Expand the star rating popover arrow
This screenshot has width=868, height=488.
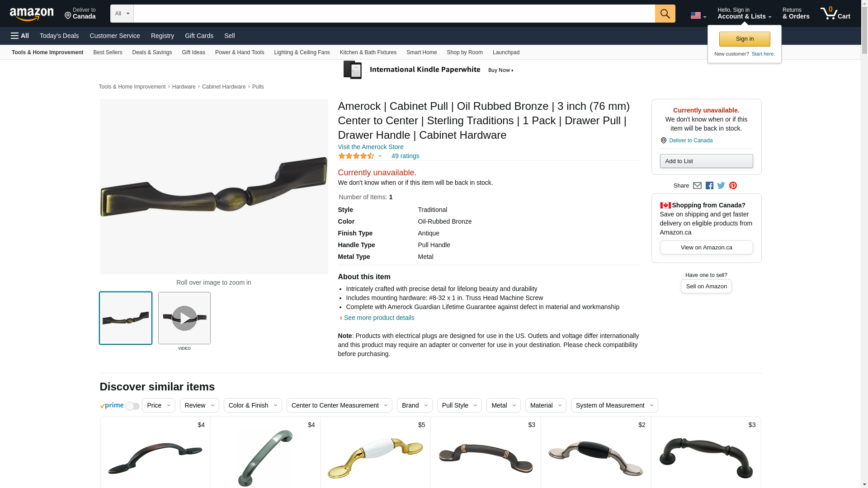tap(380, 156)
